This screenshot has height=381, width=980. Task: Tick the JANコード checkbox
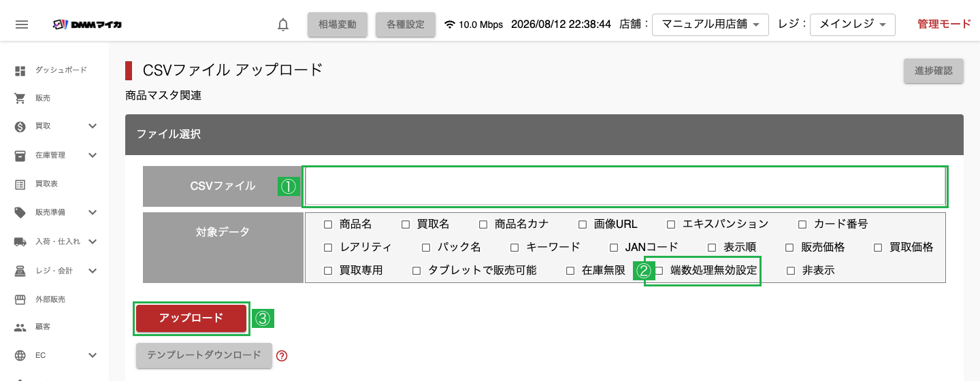614,248
